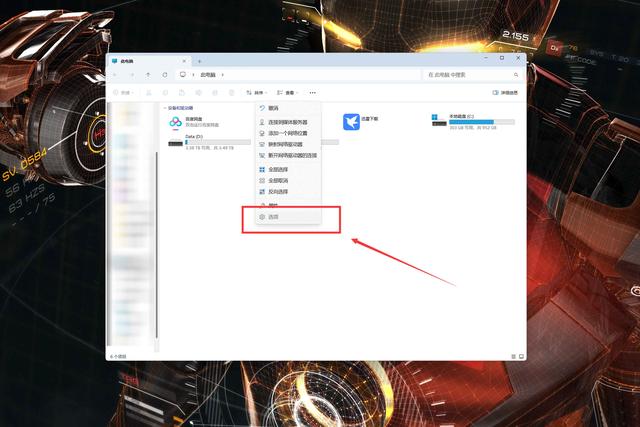Image resolution: width=640 pixels, height=427 pixels.
Task: Toggle the 详细信息 details pane
Action: coord(505,93)
